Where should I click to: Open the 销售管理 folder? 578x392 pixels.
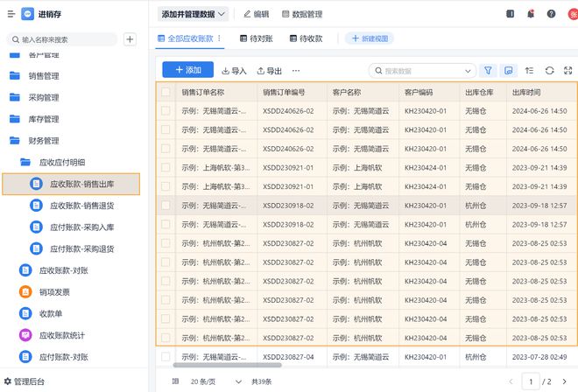[44, 76]
